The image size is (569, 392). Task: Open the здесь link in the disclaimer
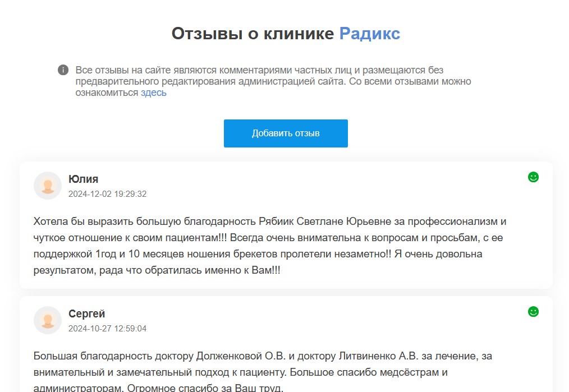click(x=153, y=93)
